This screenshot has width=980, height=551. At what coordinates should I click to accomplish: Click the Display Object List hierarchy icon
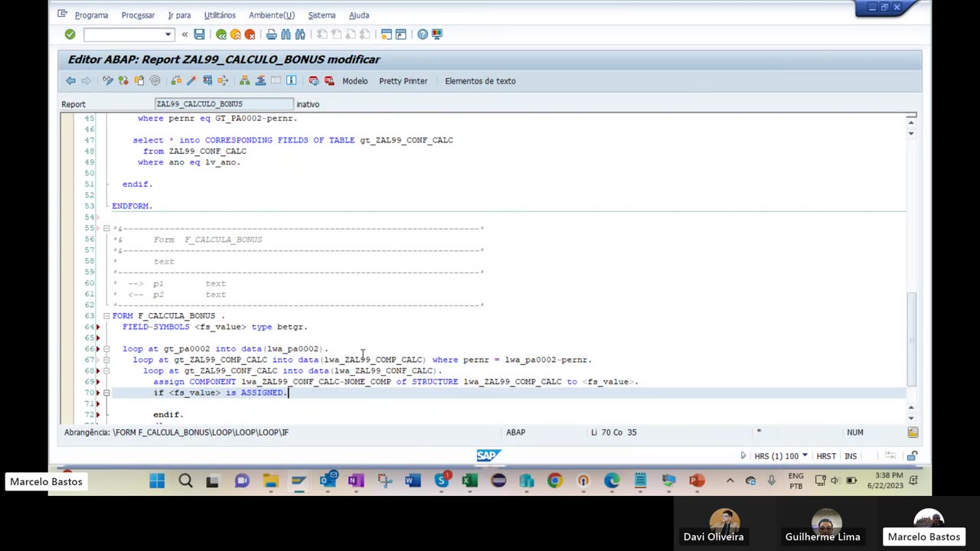245,81
